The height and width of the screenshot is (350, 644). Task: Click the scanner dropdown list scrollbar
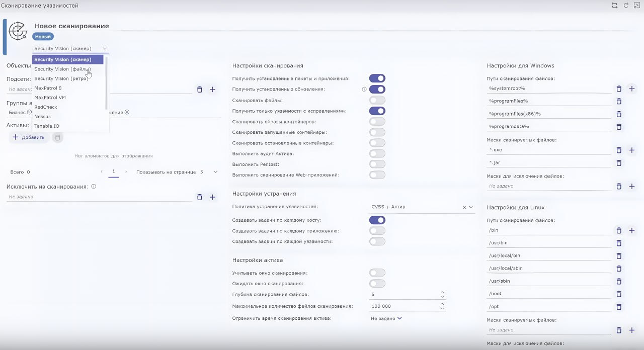tap(107, 83)
